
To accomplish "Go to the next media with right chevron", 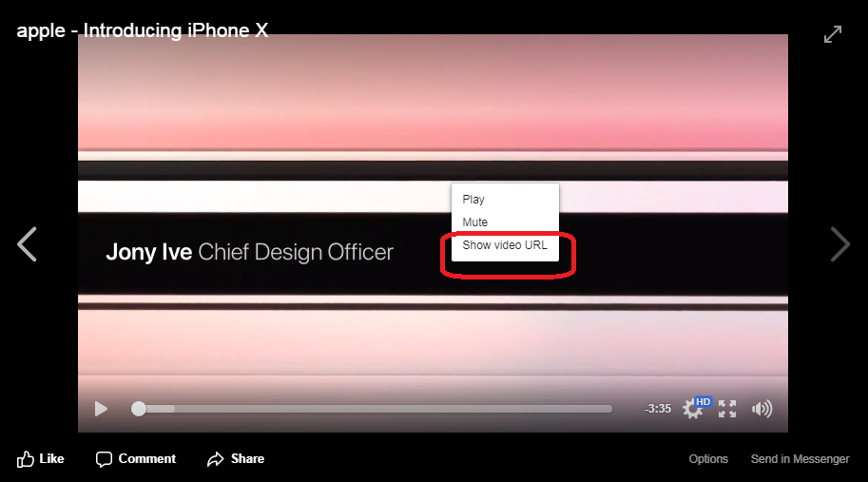I will click(839, 244).
